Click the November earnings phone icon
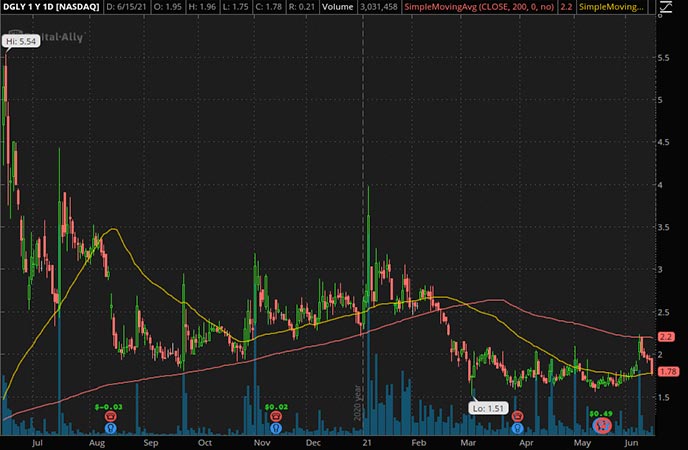Screen dimensions: 688x450 tap(276, 416)
